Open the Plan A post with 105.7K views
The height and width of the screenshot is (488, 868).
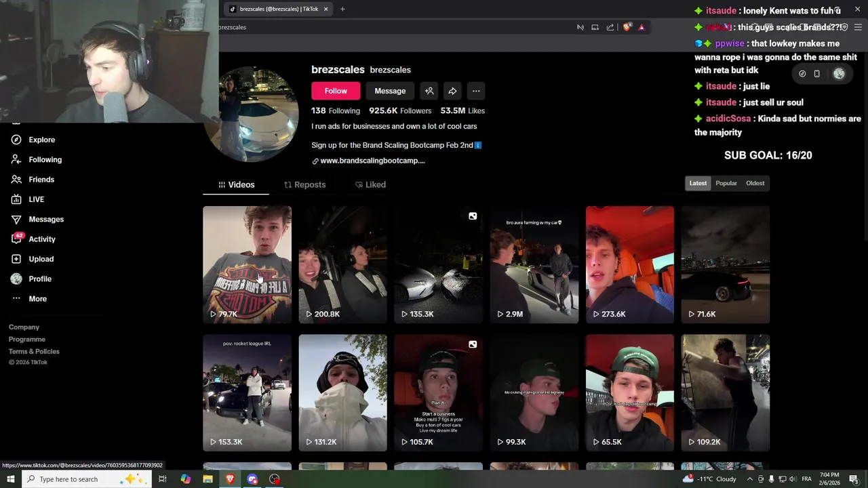(438, 392)
